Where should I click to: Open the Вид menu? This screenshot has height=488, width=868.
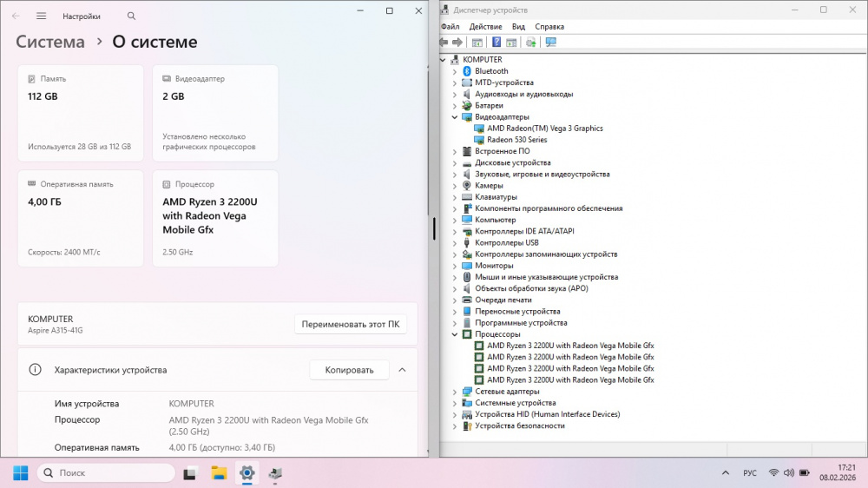pyautogui.click(x=518, y=27)
